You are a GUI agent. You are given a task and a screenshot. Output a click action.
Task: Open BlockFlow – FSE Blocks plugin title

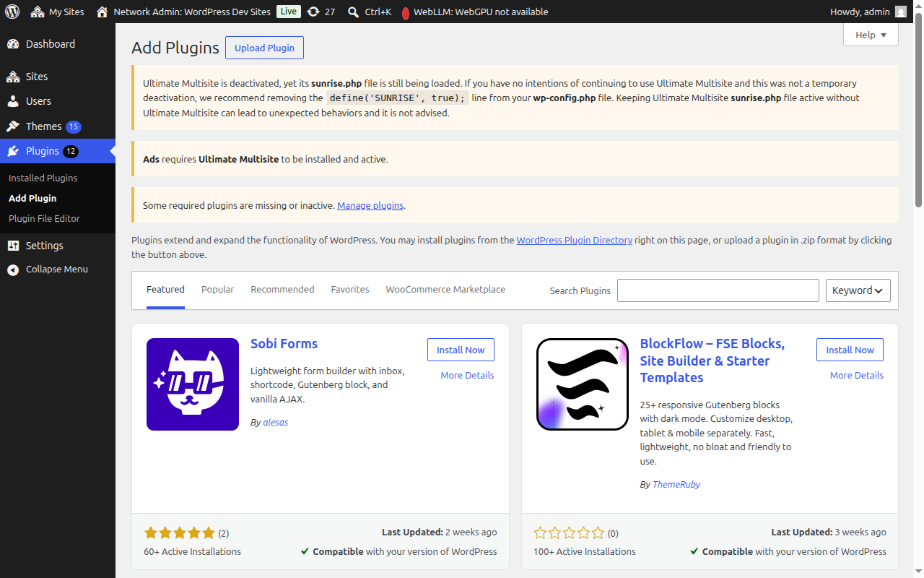tap(712, 361)
